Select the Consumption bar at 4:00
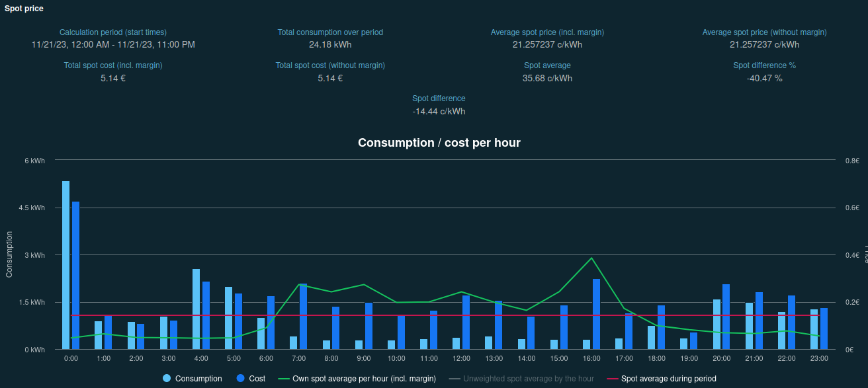 coord(196,309)
